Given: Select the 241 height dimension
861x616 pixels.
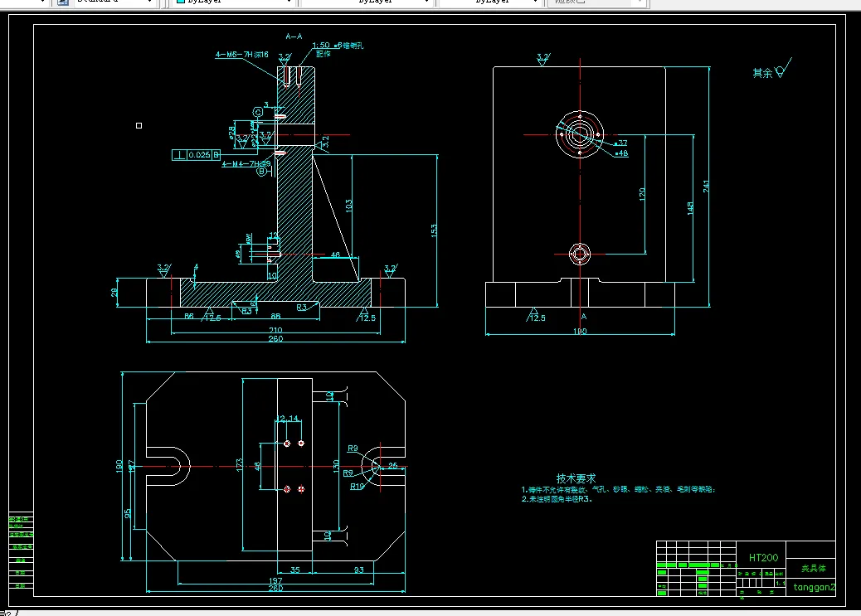Looking at the screenshot, I should pos(706,186).
